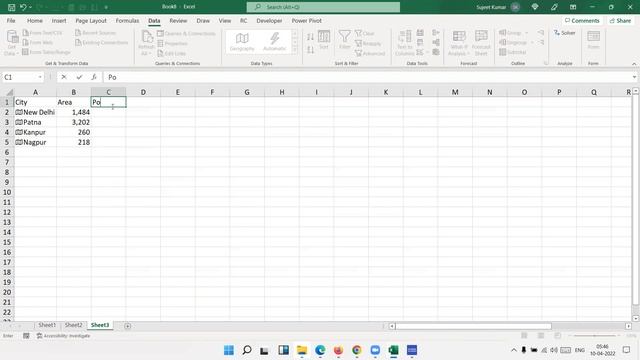This screenshot has width=640, height=360.
Task: Open the Sort dialog button
Action: (324, 40)
